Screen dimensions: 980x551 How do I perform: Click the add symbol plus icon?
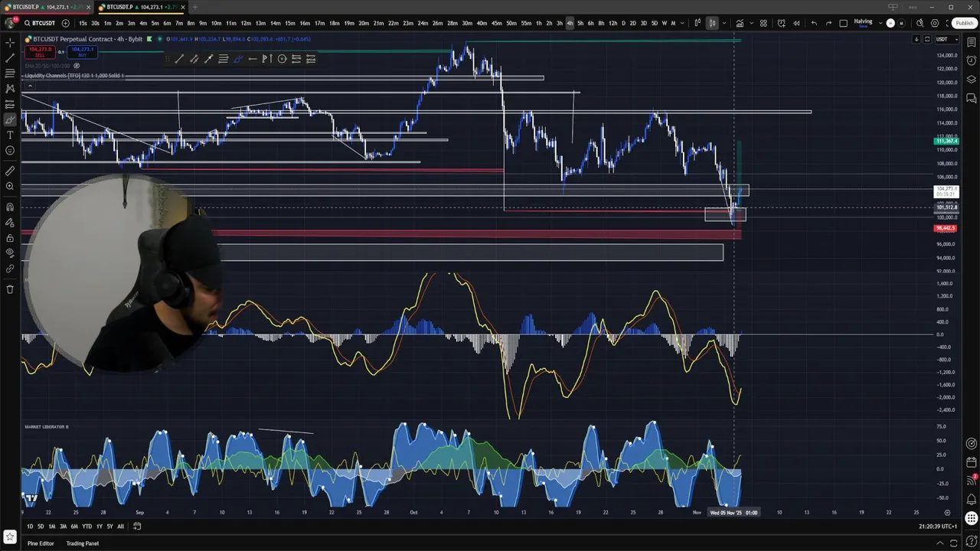(65, 23)
